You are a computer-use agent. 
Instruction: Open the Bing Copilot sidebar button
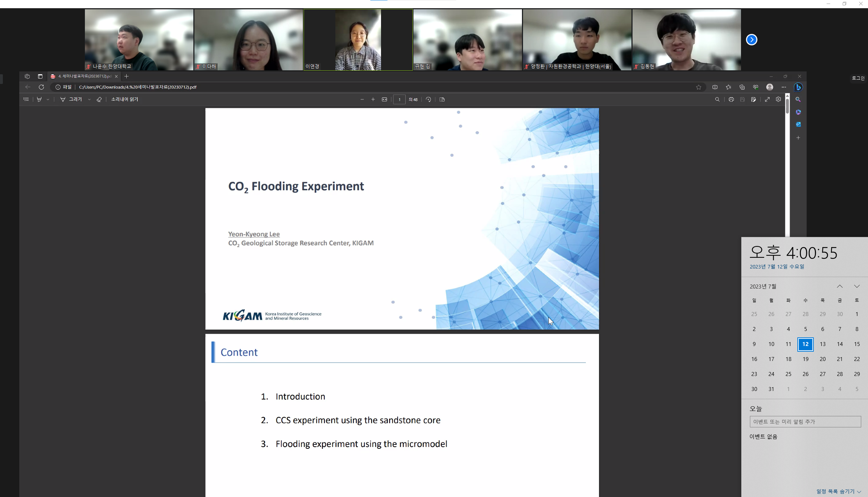click(798, 87)
